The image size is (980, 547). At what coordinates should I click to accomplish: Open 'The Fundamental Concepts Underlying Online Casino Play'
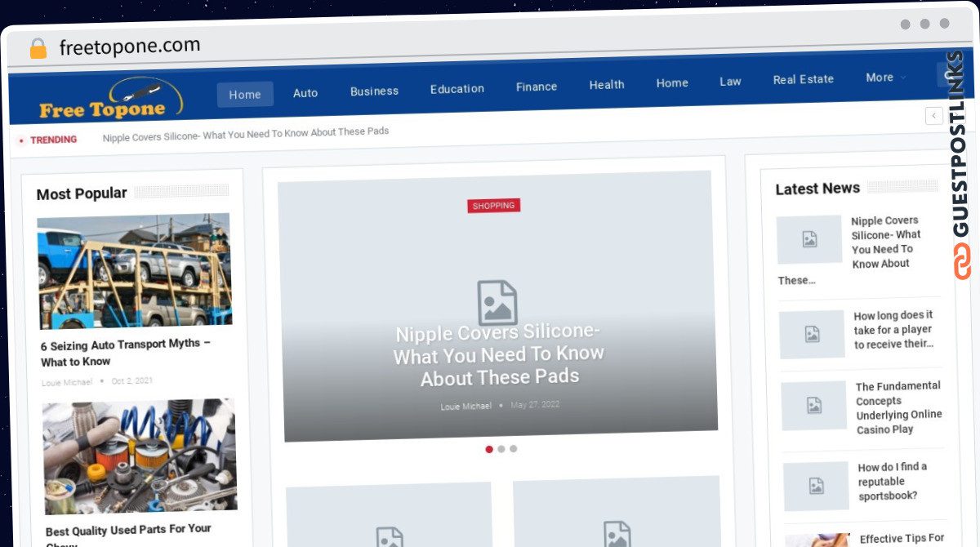[898, 407]
